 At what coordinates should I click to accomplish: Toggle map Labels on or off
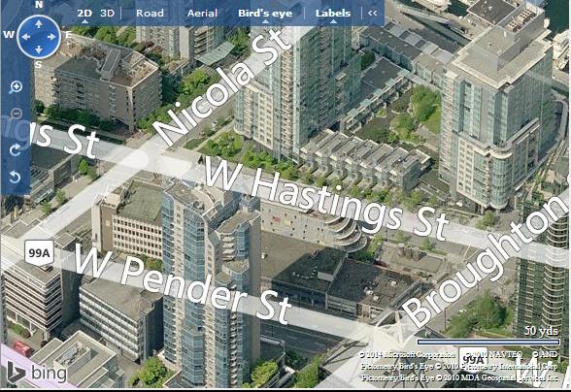(x=333, y=14)
